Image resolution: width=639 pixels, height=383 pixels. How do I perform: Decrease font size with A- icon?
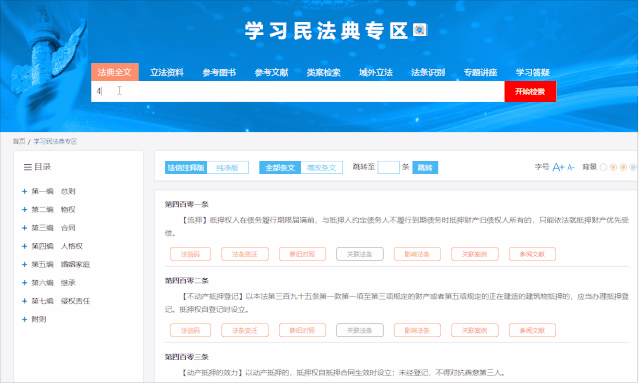tap(571, 167)
